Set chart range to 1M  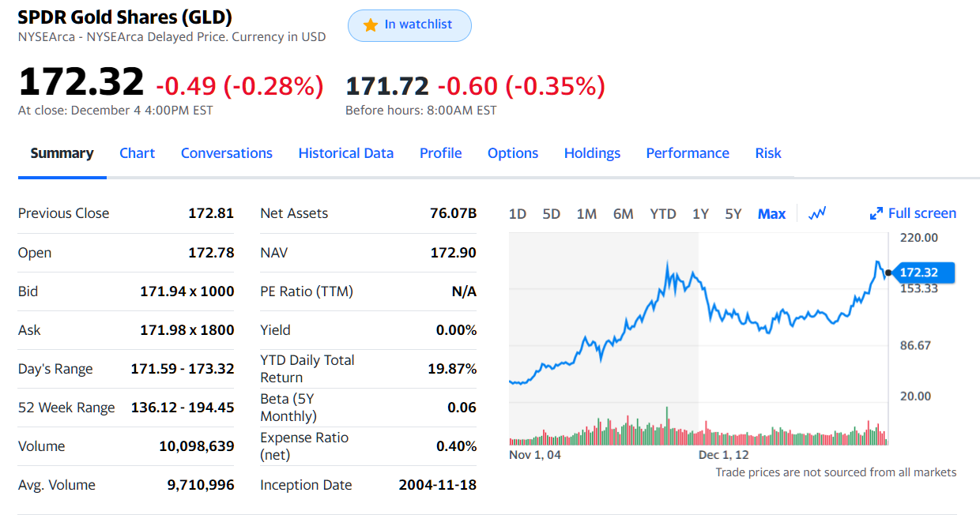[586, 214]
